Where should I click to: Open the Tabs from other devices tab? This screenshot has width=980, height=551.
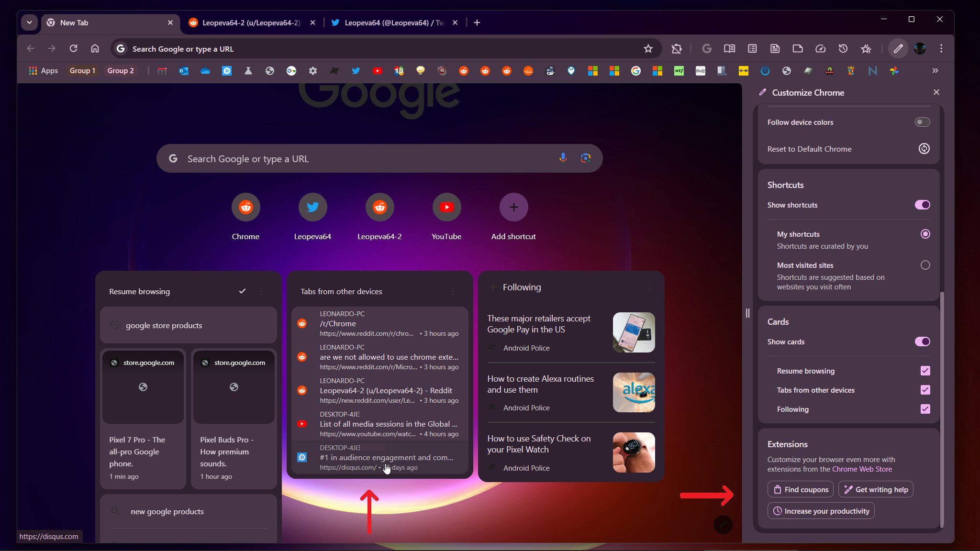point(341,291)
